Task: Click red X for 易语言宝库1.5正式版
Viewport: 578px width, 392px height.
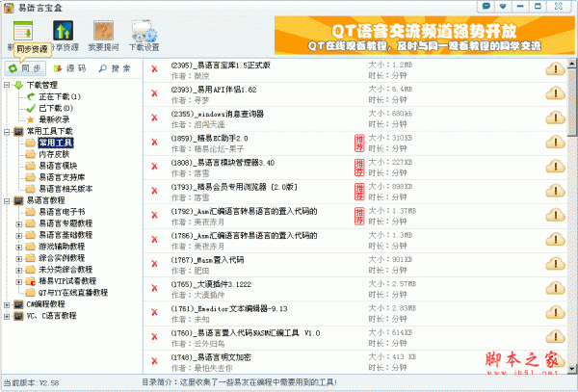Action: click(x=154, y=69)
